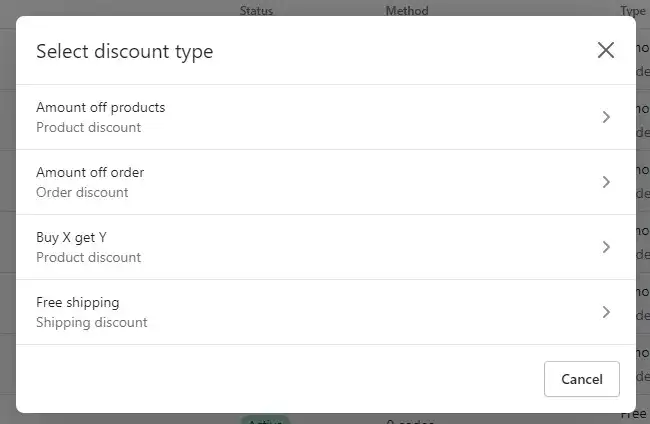The height and width of the screenshot is (424, 650).
Task: Click the Select discount type heading
Action: click(x=124, y=51)
